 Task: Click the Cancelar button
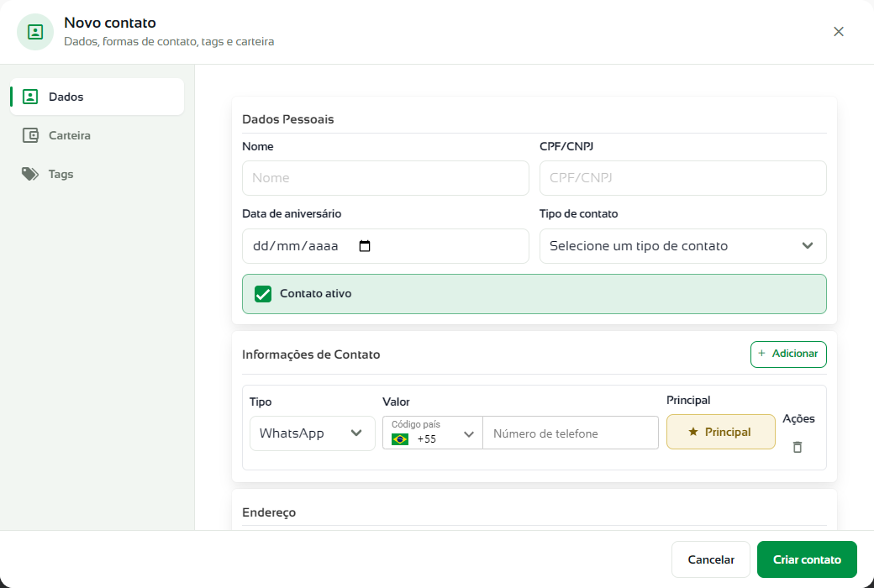click(x=711, y=559)
